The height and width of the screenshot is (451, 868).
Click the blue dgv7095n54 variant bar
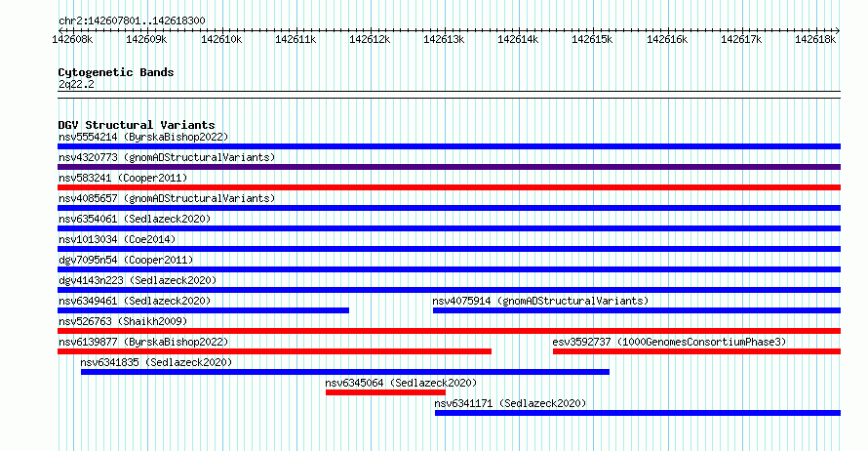click(x=449, y=269)
